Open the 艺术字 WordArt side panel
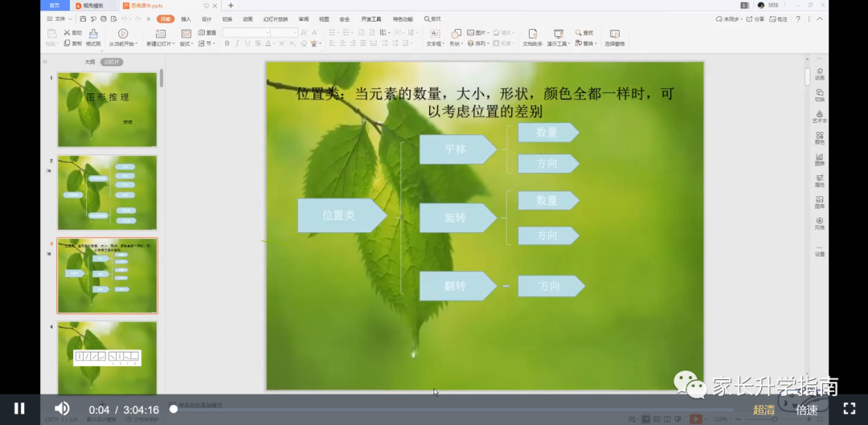Image resolution: width=868 pixels, height=425 pixels. click(819, 116)
